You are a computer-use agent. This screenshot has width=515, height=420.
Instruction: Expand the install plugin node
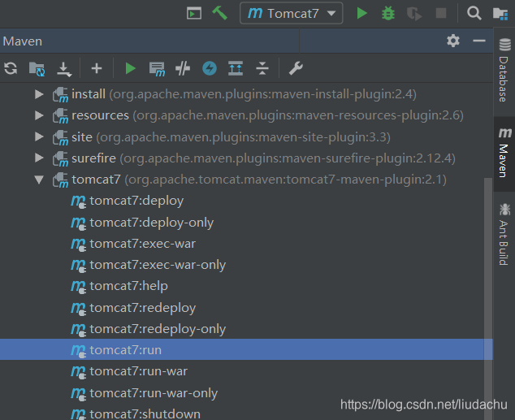point(39,94)
